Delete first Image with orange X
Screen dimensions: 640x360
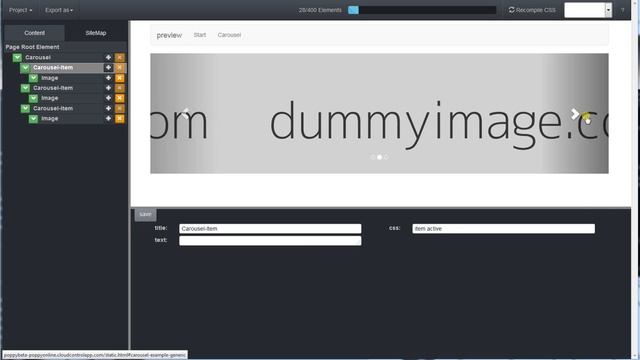tap(120, 78)
